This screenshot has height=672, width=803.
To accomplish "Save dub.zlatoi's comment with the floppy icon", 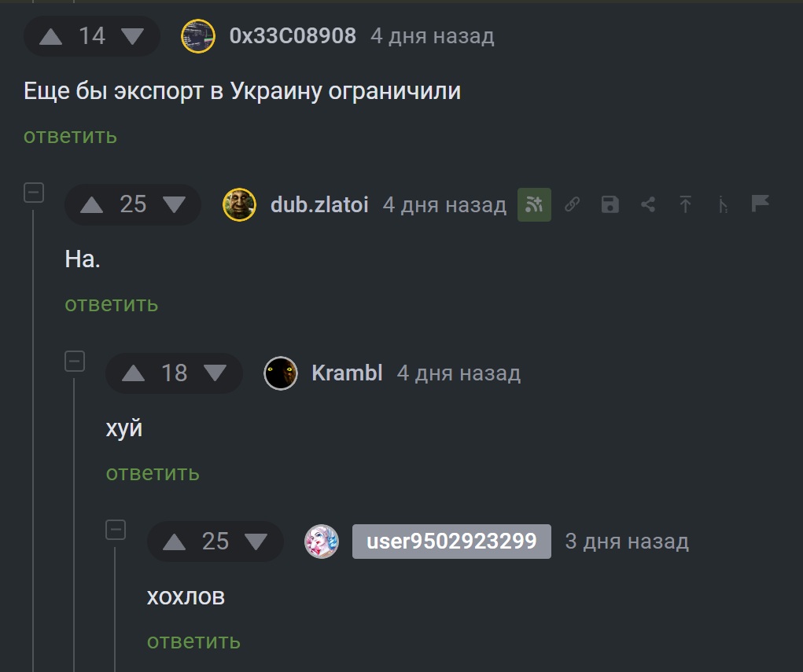I will pos(610,204).
